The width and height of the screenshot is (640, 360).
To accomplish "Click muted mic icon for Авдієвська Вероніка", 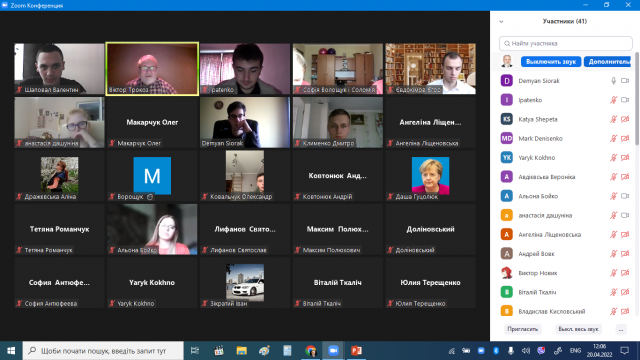I will [613, 177].
